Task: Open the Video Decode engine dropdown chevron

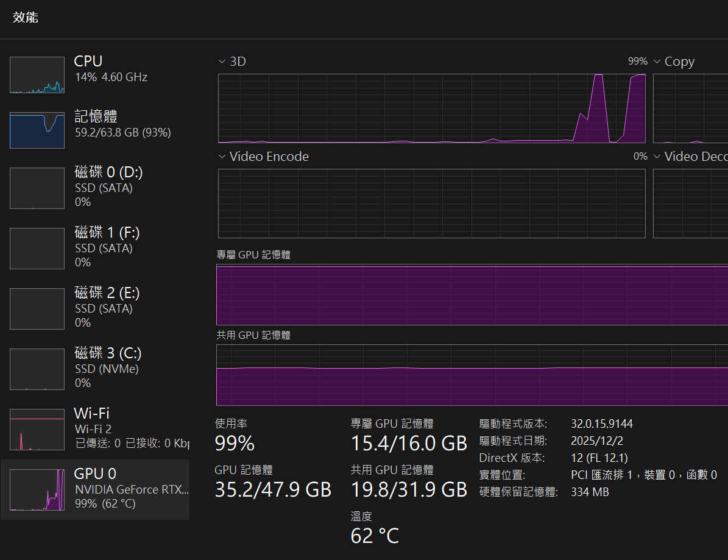Action: pos(657,157)
